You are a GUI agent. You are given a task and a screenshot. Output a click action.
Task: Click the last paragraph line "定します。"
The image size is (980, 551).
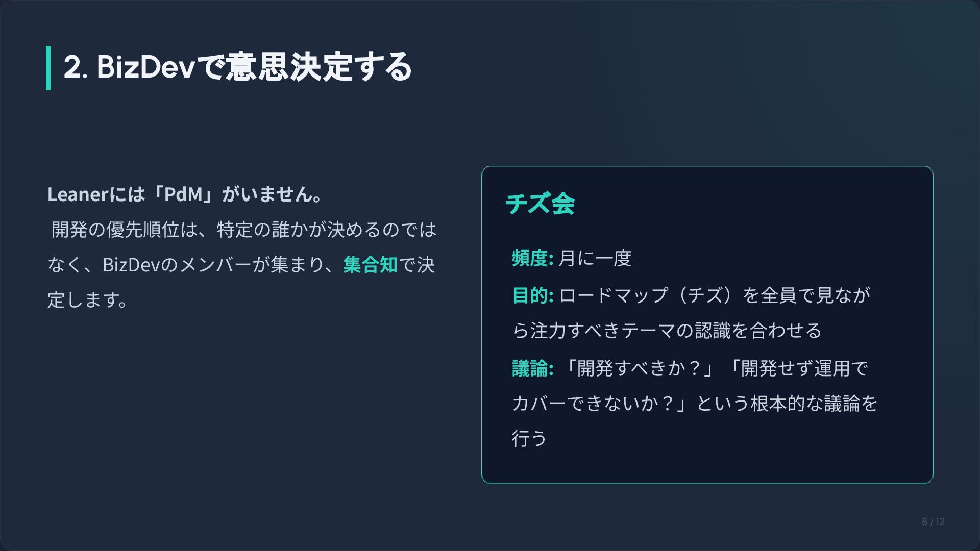tap(88, 299)
